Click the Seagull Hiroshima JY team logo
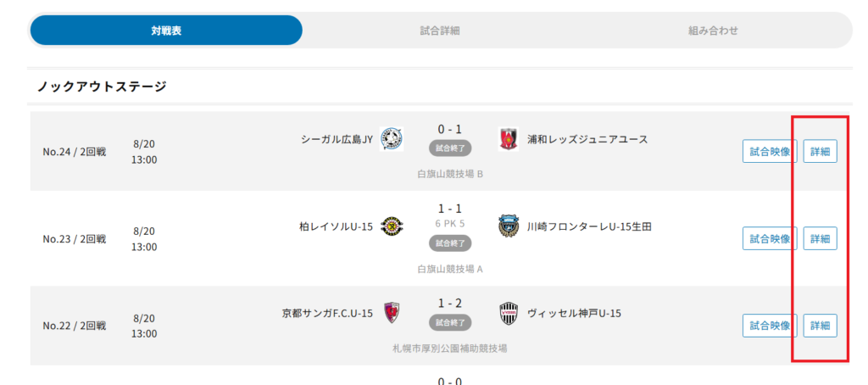 point(392,140)
